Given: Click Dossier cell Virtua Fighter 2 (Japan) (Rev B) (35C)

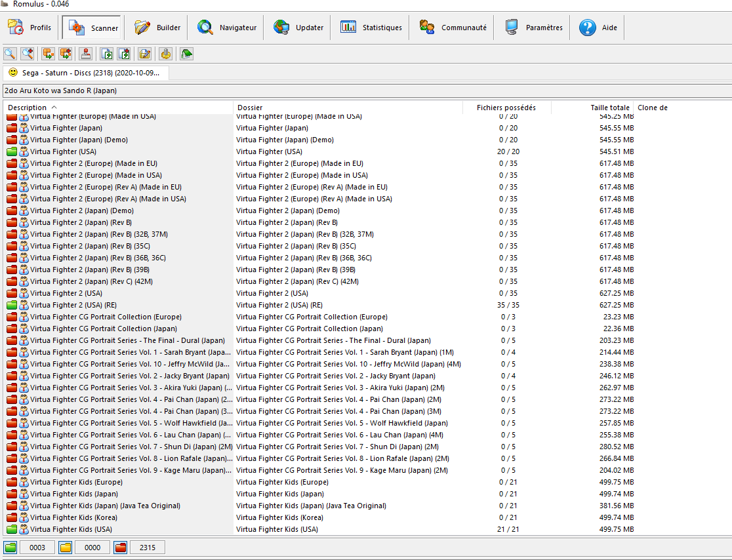Looking at the screenshot, I should point(296,246).
